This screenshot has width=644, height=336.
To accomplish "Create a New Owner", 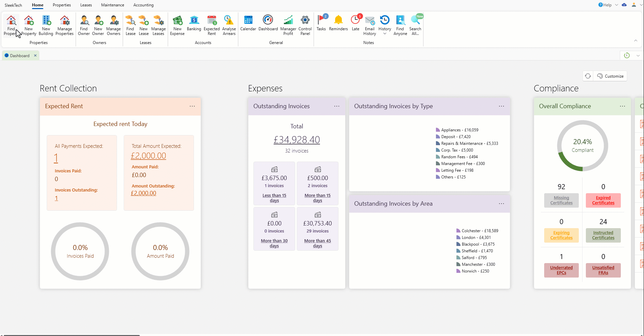I will 98,25.
